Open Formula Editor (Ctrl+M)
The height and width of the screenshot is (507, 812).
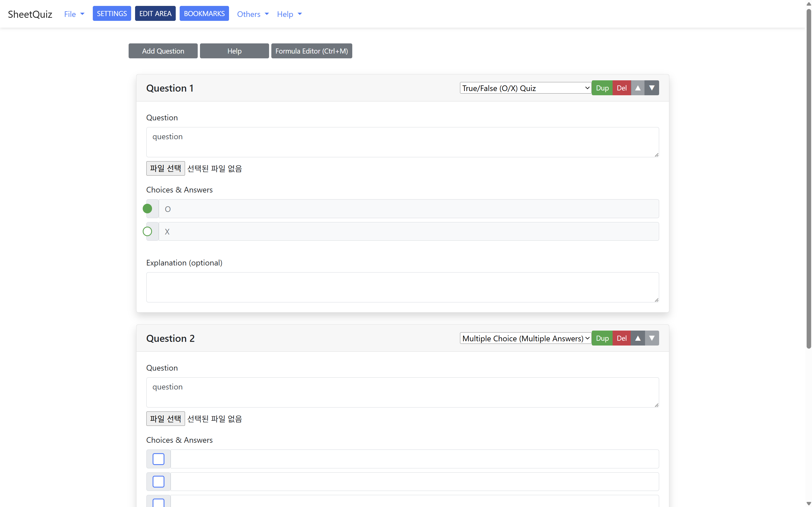click(311, 51)
